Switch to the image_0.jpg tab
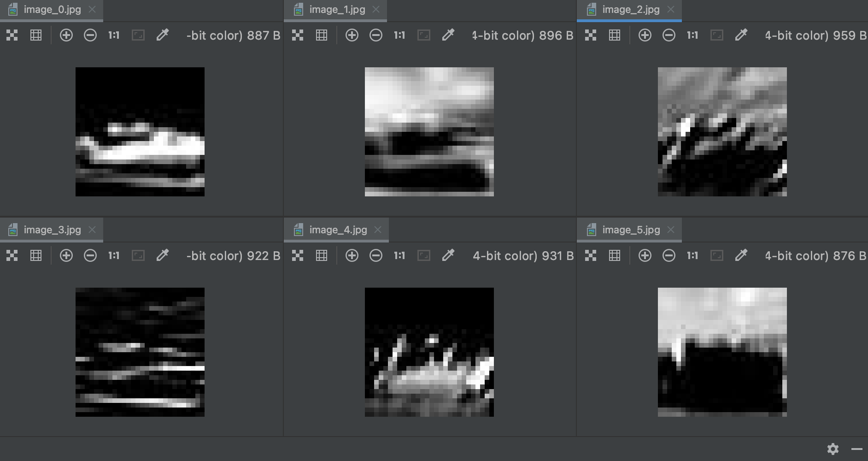Viewport: 868px width, 461px height. pyautogui.click(x=52, y=10)
